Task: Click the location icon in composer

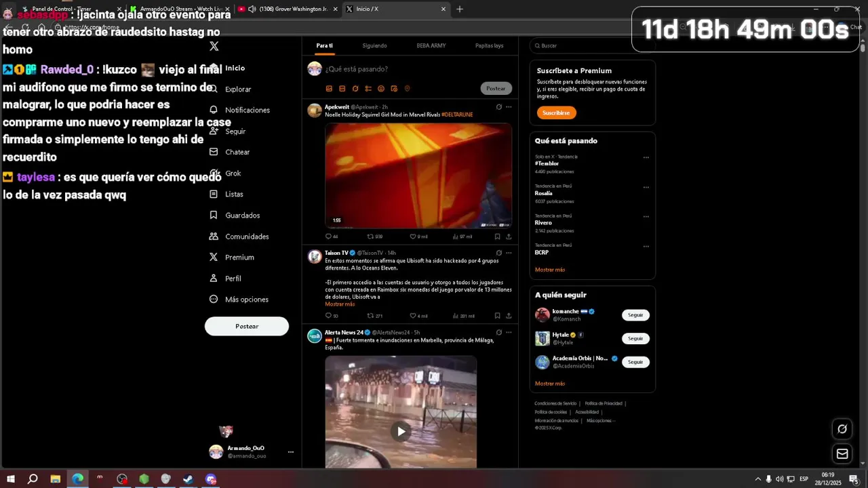Action: pos(407,89)
